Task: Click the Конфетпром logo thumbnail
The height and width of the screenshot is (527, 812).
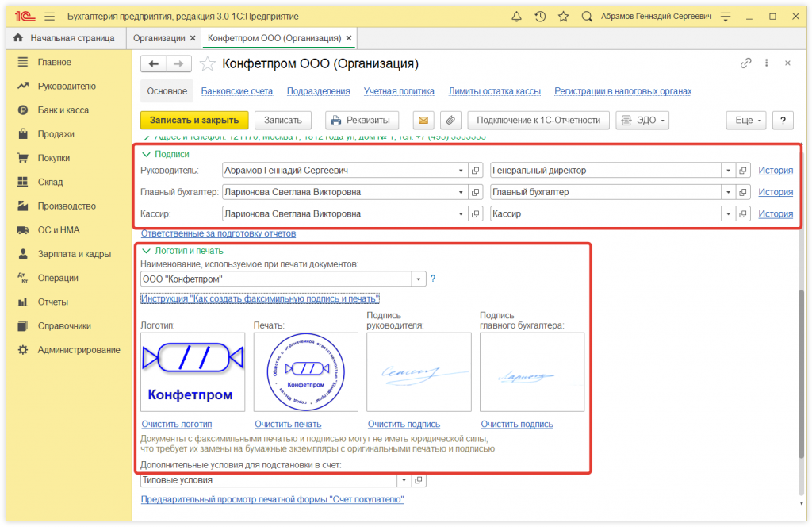Action: [193, 371]
